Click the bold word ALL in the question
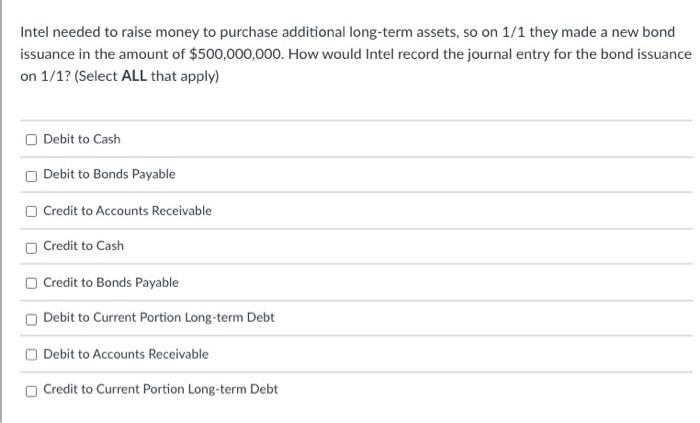700x423 pixels. 134,76
